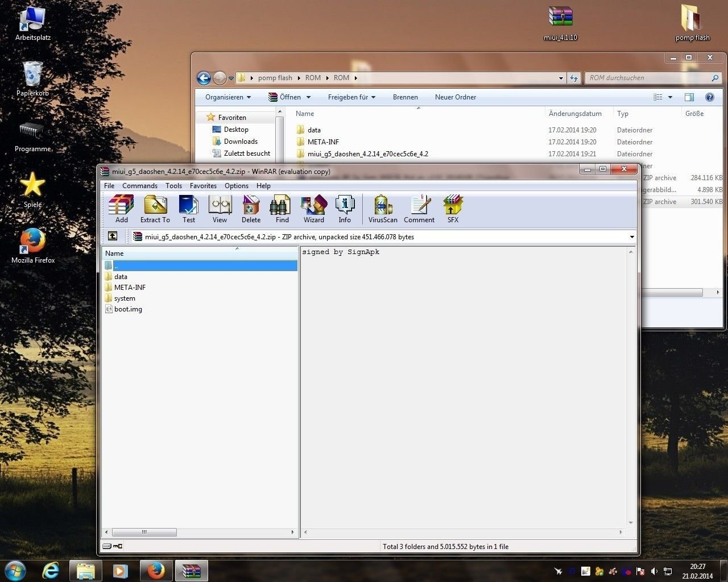Click the Öffnen button in Explorer

point(285,97)
